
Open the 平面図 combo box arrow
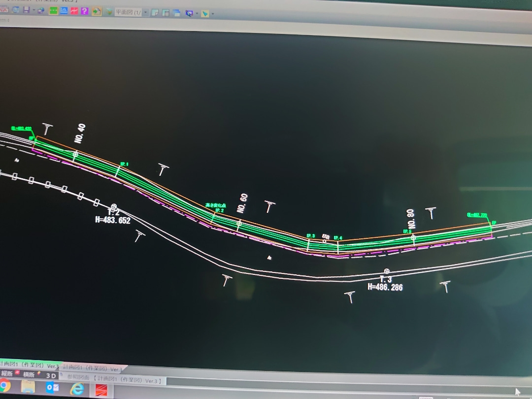[x=145, y=13]
